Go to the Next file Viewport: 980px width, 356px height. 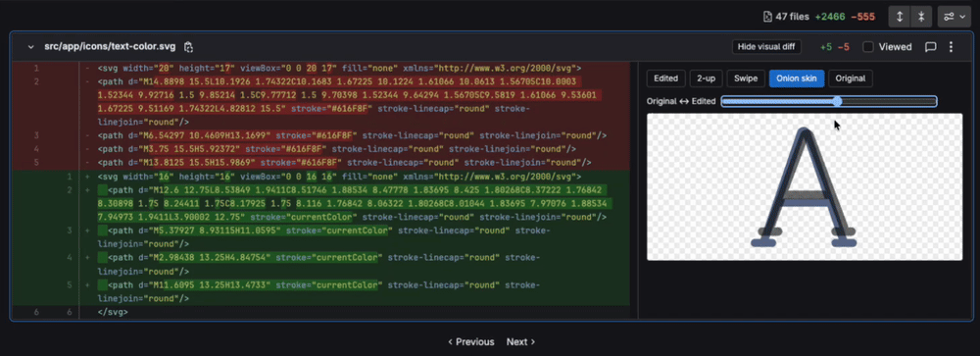[520, 341]
